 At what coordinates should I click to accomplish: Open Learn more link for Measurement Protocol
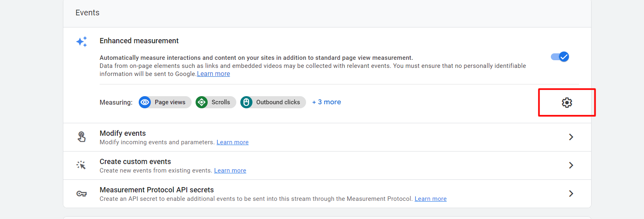point(430,199)
